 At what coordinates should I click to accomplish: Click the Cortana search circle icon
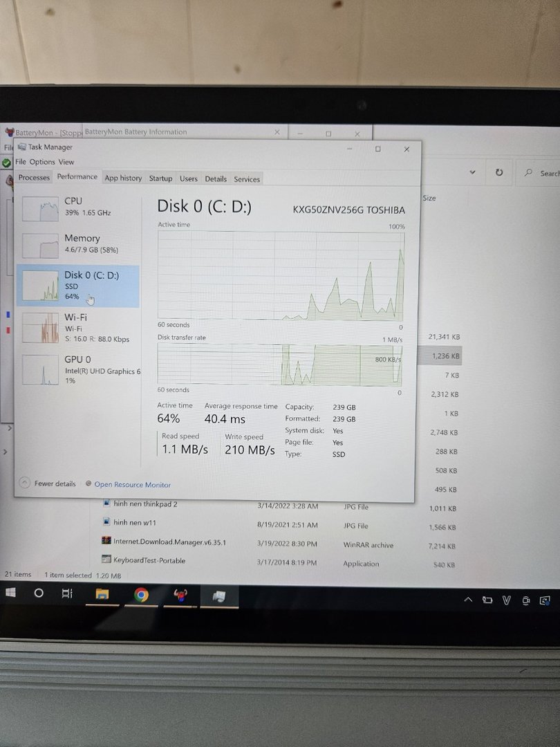[39, 593]
